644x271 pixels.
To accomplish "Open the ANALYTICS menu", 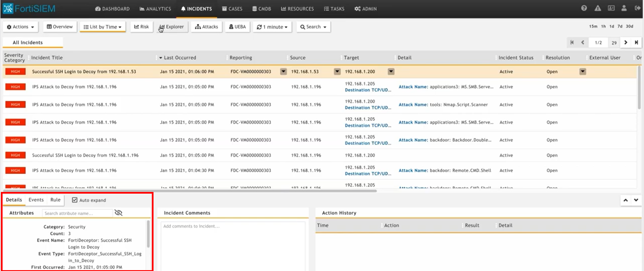I will (x=155, y=9).
